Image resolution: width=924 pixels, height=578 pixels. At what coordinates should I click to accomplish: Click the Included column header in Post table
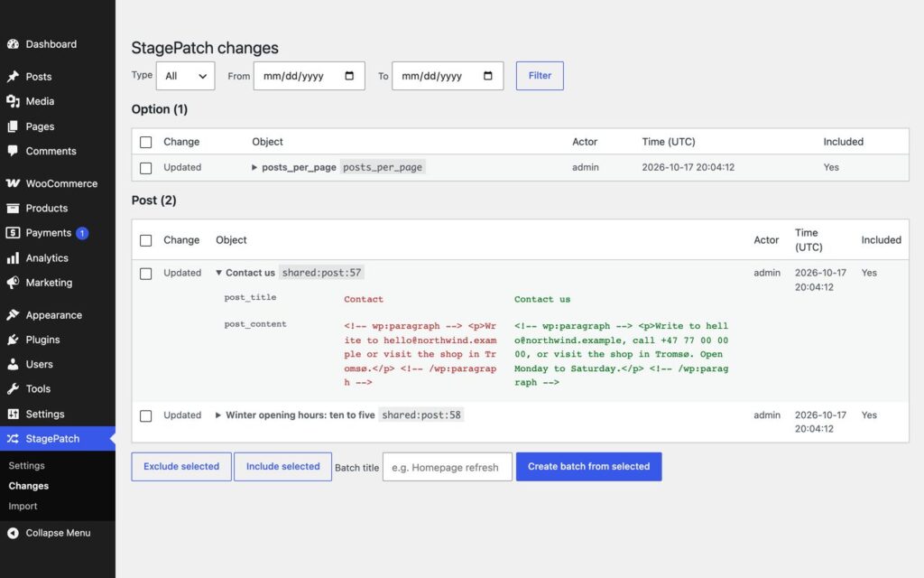[881, 240]
